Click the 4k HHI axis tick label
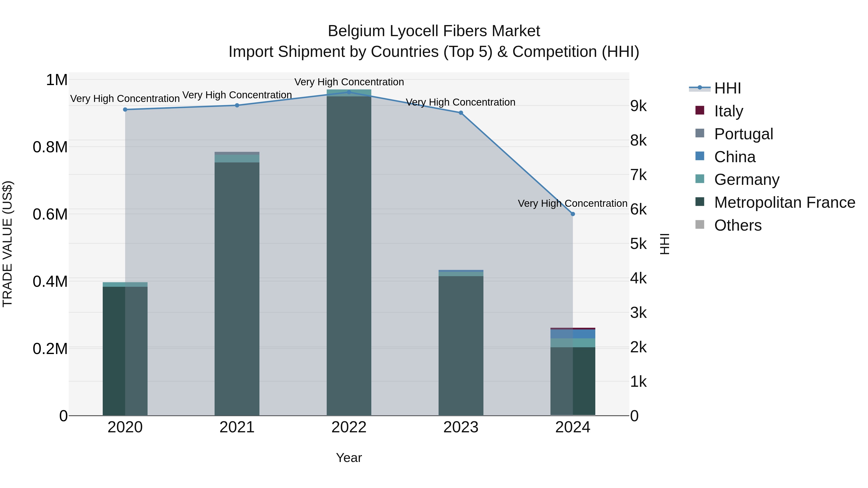This screenshot has width=868, height=488. pos(638,278)
